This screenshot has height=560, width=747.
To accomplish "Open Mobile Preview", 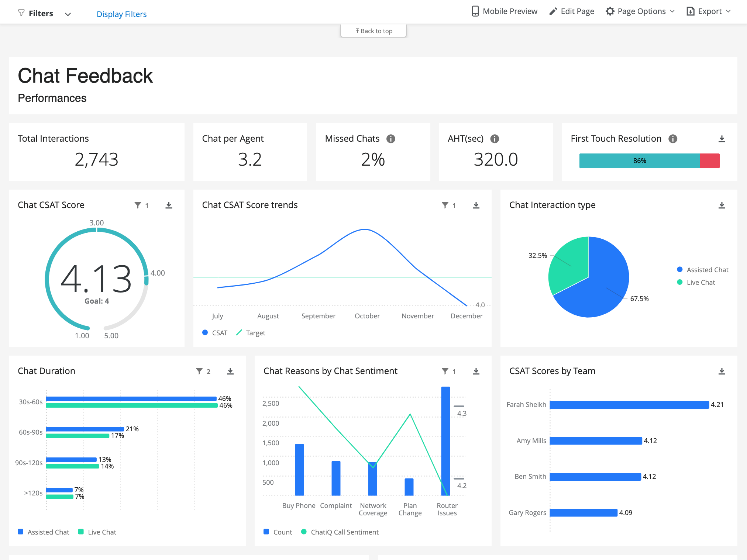I will pyautogui.click(x=505, y=11).
